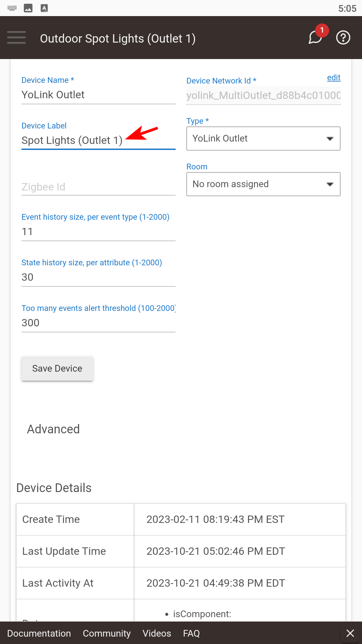The image size is (362, 644).
Task: Open the chat notifications icon
Action: pyautogui.click(x=316, y=37)
